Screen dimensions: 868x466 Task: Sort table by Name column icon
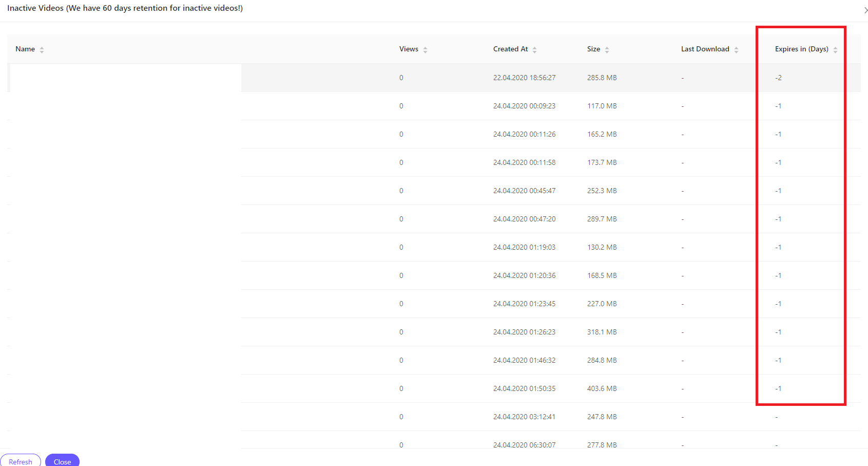click(x=42, y=50)
